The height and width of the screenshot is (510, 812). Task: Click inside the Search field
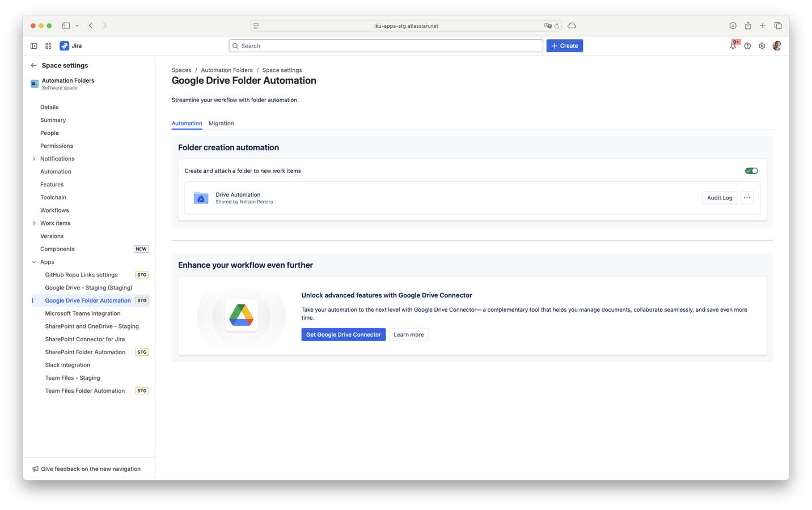[386, 46]
